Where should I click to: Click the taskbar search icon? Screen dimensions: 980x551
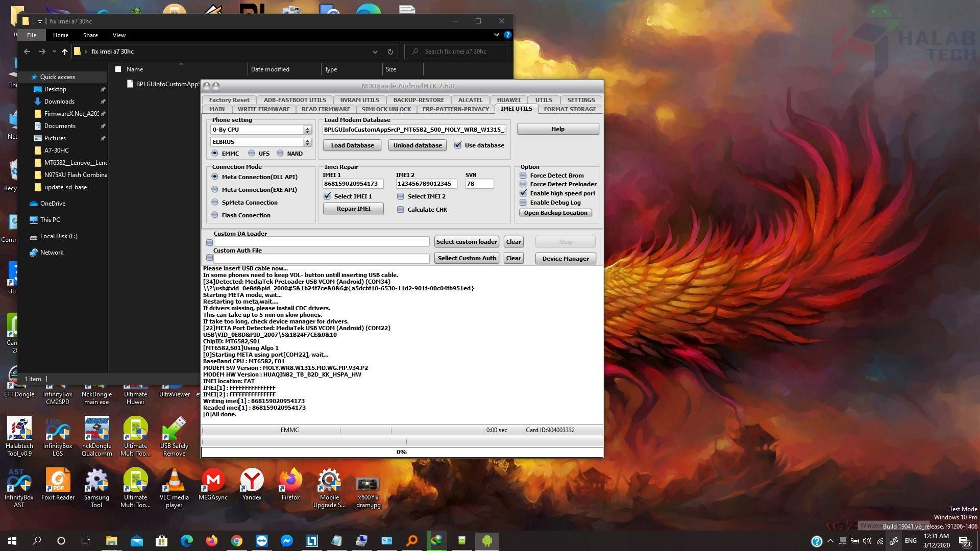(x=37, y=541)
